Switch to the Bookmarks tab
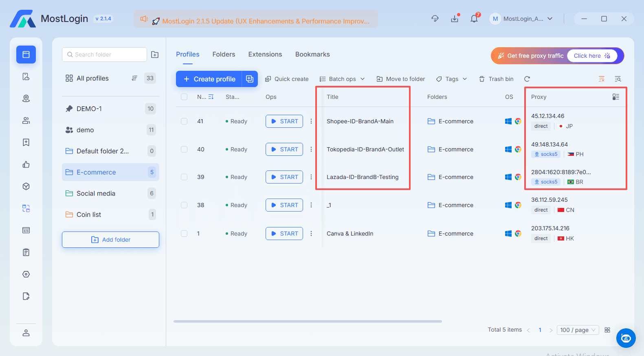The width and height of the screenshot is (644, 356). click(312, 55)
